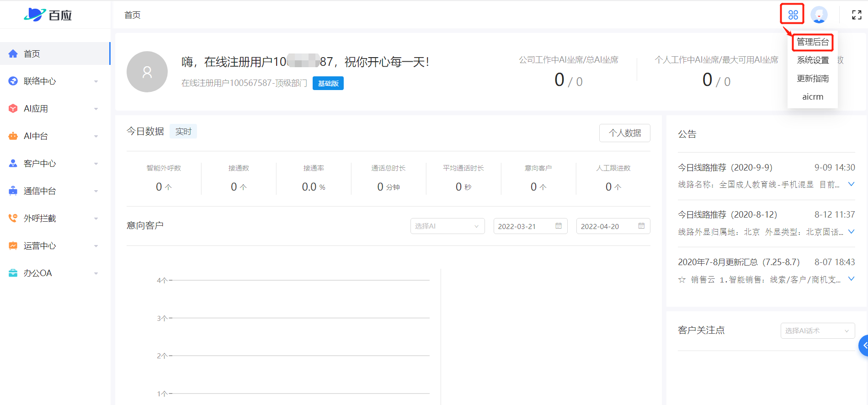This screenshot has width=868, height=405.
Task: Choose 系统设置 in the dropdown menu
Action: [812, 60]
